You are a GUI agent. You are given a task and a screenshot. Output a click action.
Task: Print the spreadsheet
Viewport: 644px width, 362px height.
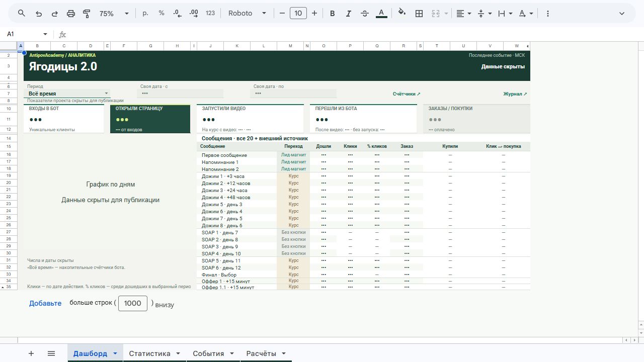71,14
